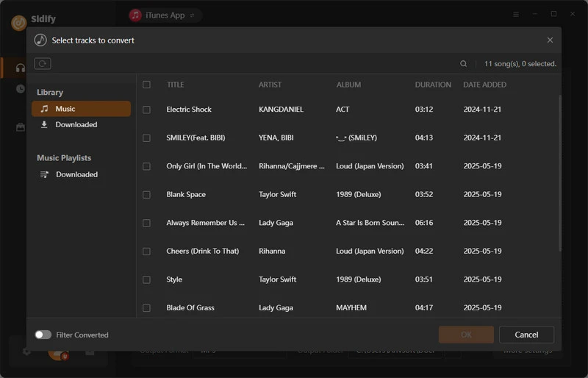Click album MAYHEM

351,308
